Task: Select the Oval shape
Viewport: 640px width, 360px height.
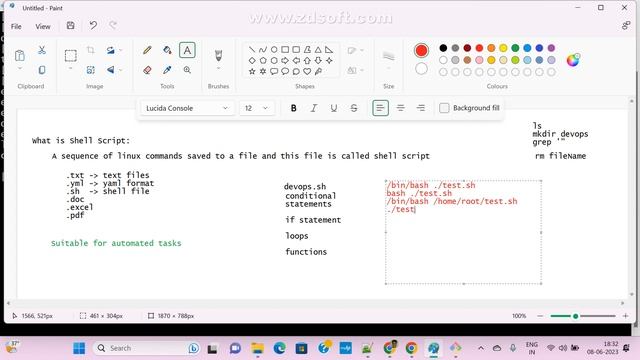Action: (x=274, y=50)
